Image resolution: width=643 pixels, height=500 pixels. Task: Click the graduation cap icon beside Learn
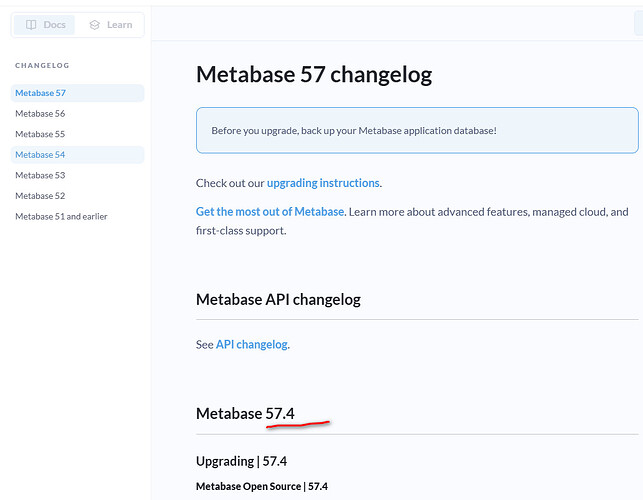click(95, 25)
